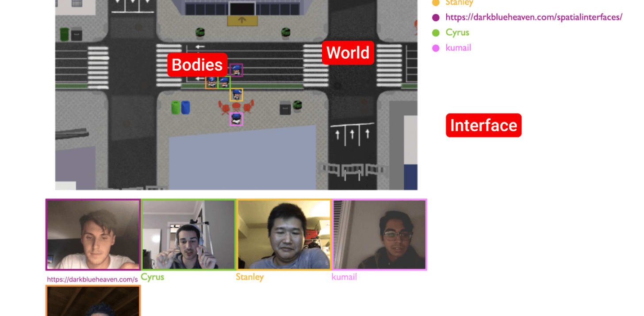Open the darkblueheaven.com link in the user list
The height and width of the screenshot is (316, 644).
[x=533, y=17]
